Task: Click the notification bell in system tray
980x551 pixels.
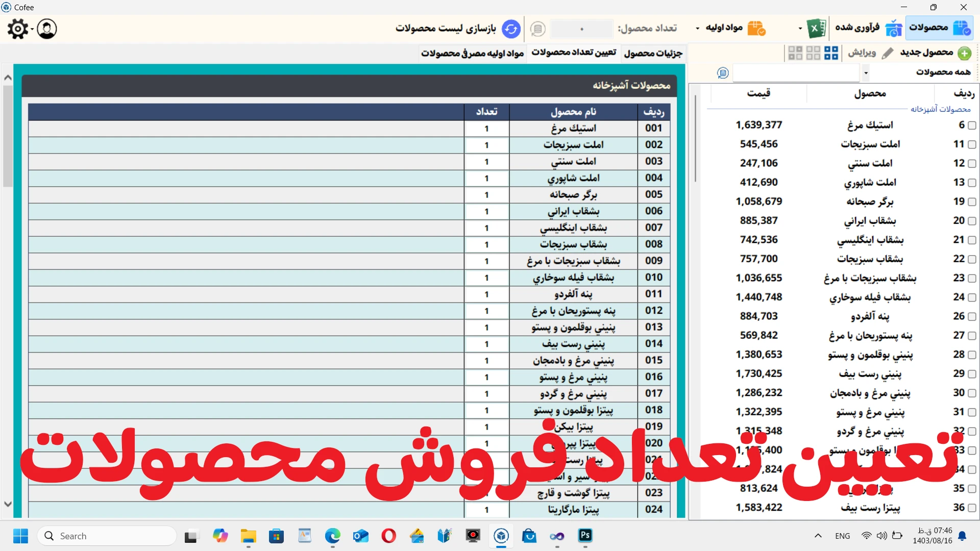Action: coord(962,536)
